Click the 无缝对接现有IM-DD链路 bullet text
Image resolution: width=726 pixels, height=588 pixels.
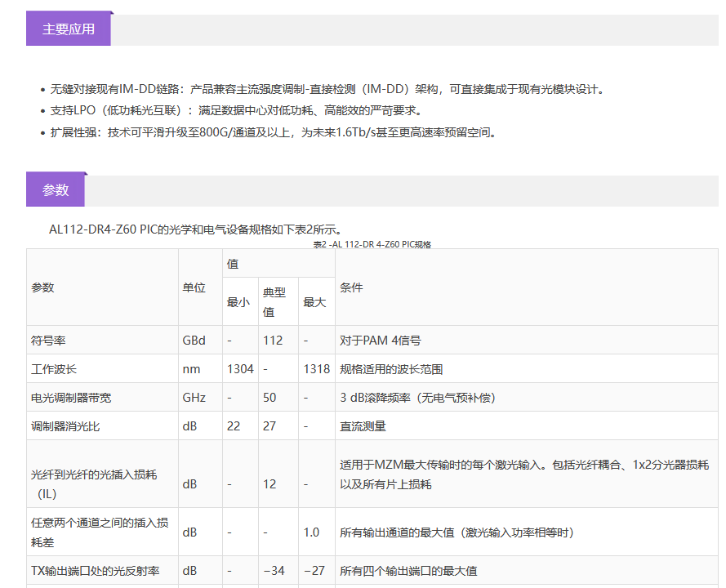pos(119,90)
